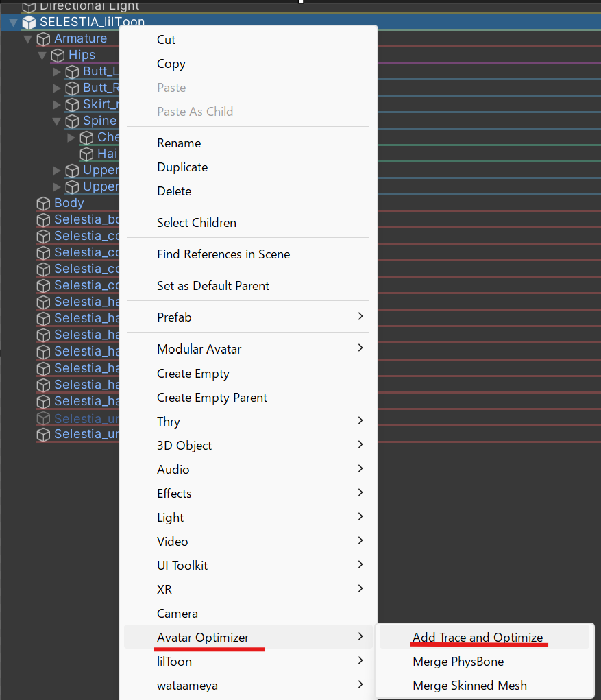Open the Video submenu
601x700 pixels.
(x=249, y=542)
